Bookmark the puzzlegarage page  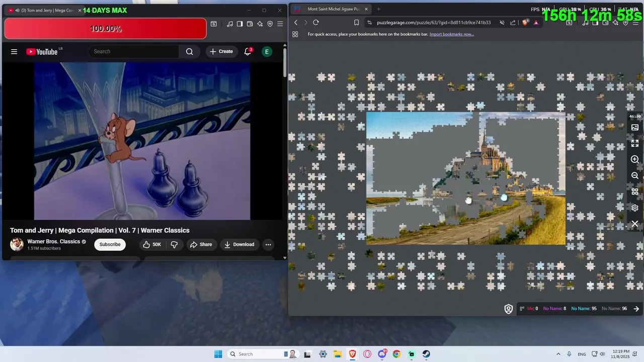(x=356, y=23)
